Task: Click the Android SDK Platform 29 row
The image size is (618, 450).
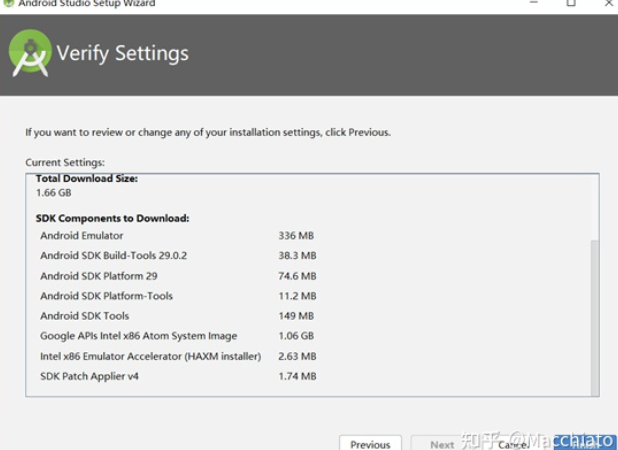Action: click(98, 276)
